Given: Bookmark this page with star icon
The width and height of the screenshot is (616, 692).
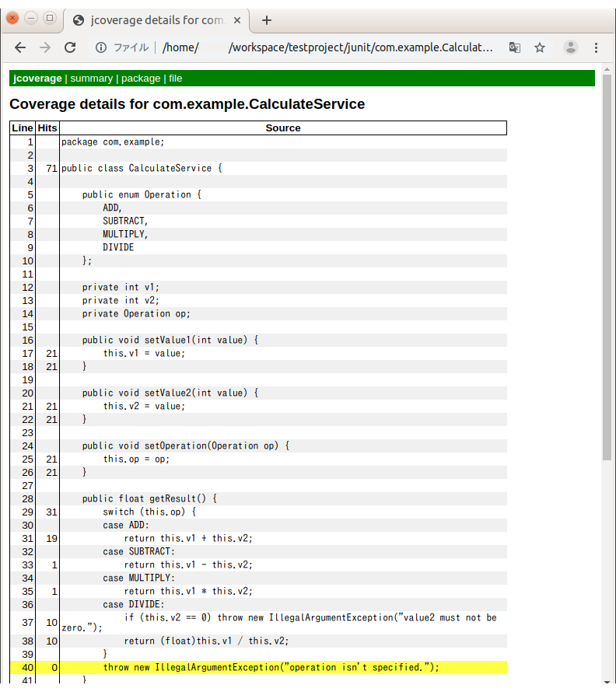Looking at the screenshot, I should [540, 47].
